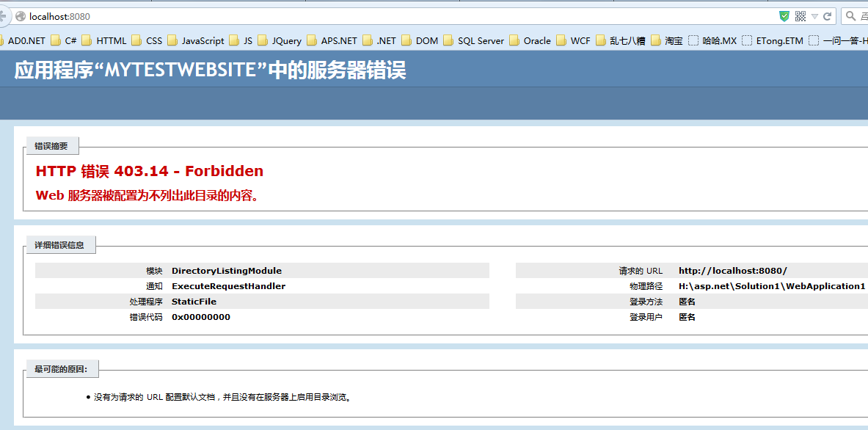
Task: Open the HTTML bookmark folder
Action: pos(104,40)
